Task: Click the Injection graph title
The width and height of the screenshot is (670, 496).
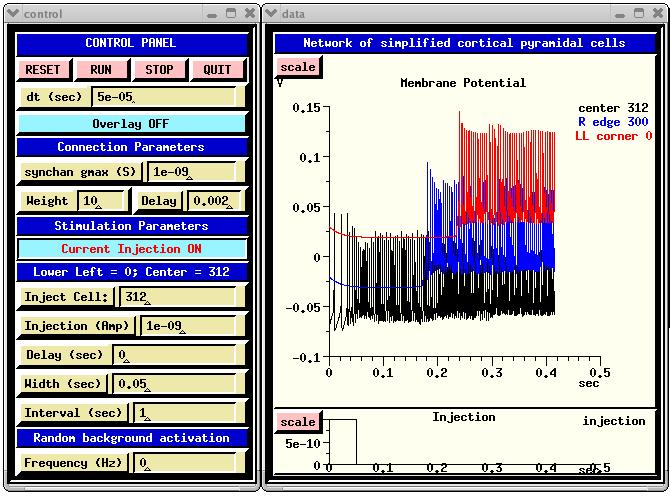Action: tap(464, 417)
